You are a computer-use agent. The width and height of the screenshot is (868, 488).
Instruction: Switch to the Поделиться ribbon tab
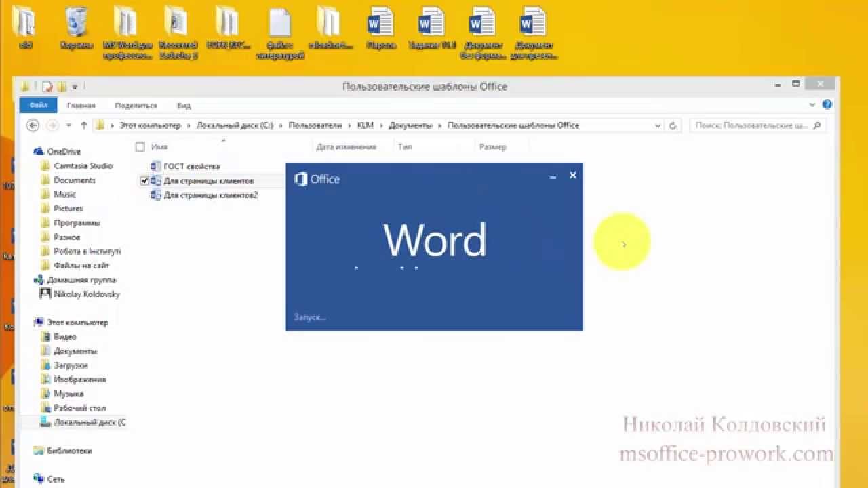(136, 106)
